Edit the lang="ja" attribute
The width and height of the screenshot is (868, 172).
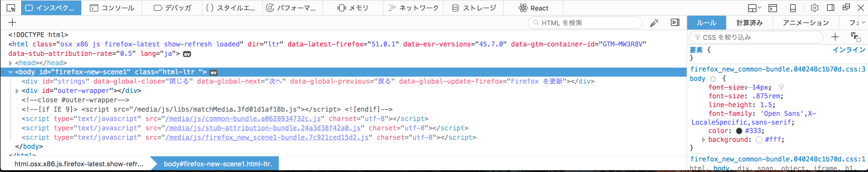pos(158,54)
